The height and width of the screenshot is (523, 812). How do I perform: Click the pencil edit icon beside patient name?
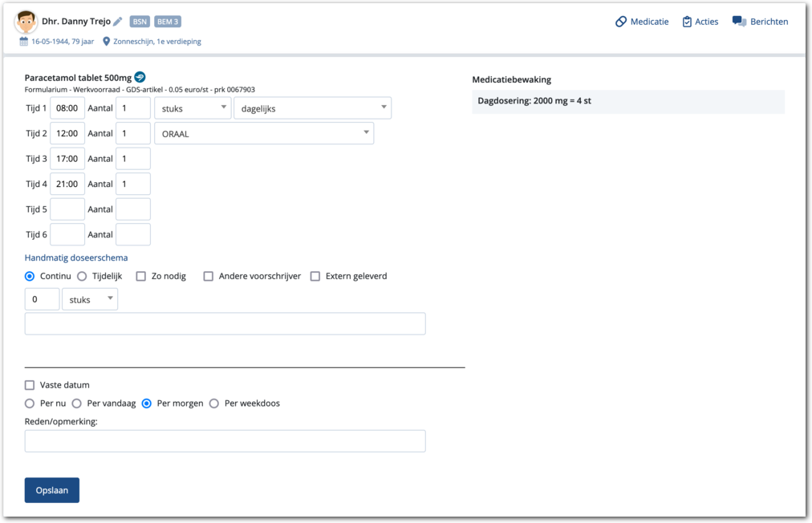(x=118, y=22)
